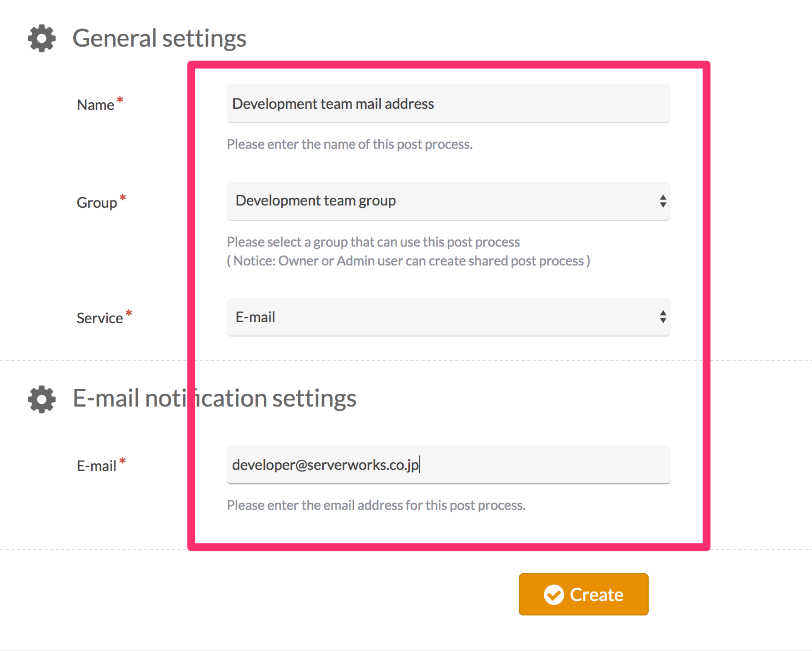Click the email address hint below the E-mail field
Viewport: 812px width, 651px height.
coord(376,505)
